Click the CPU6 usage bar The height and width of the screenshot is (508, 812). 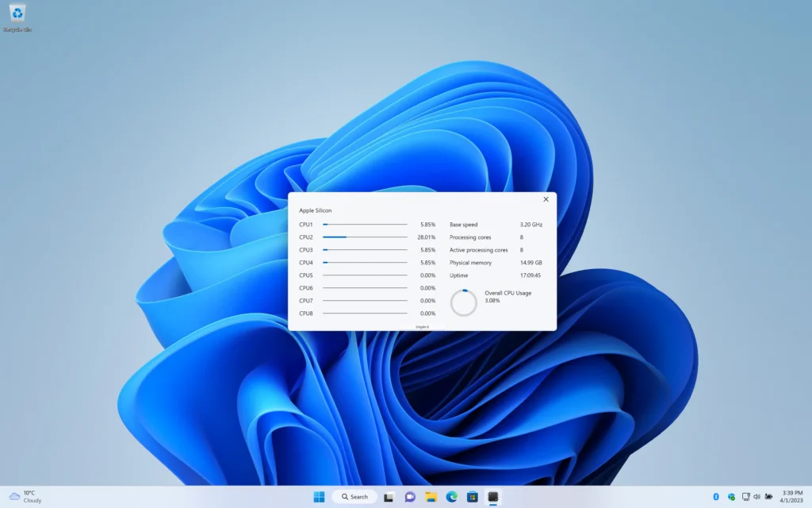tap(365, 287)
